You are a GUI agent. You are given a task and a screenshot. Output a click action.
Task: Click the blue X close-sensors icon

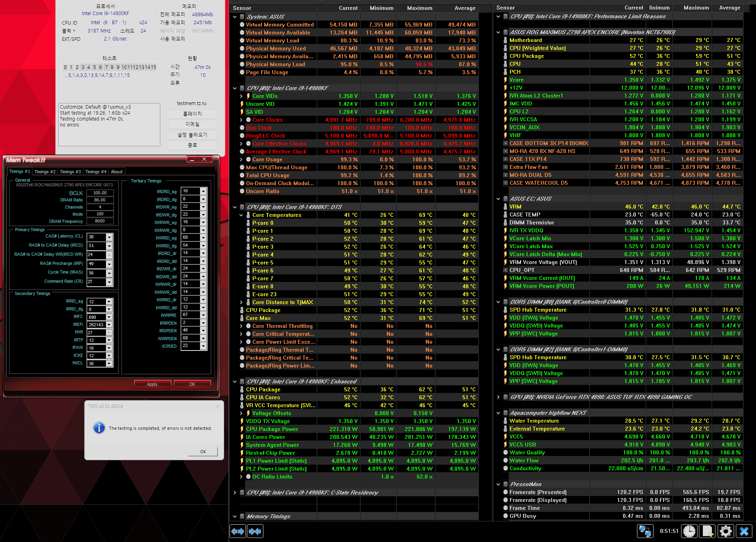(x=744, y=531)
